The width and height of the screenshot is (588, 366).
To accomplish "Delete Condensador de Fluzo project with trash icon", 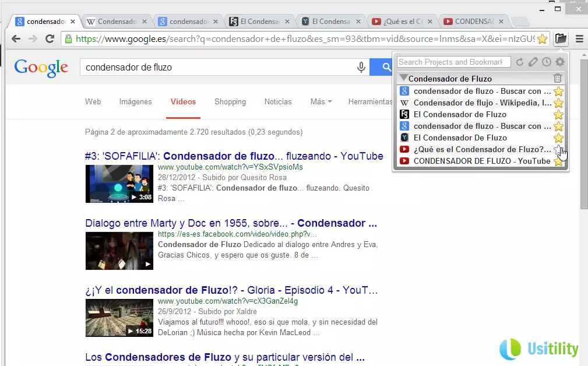I will (558, 78).
